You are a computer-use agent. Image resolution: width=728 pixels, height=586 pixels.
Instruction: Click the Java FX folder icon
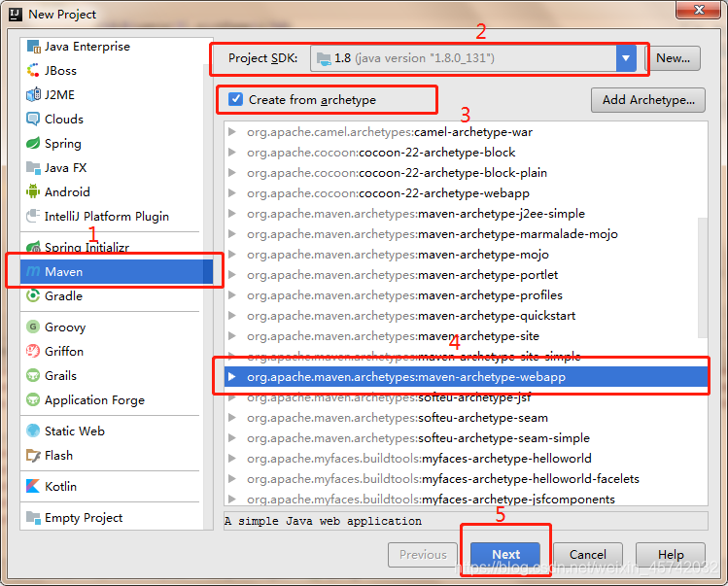[33, 167]
